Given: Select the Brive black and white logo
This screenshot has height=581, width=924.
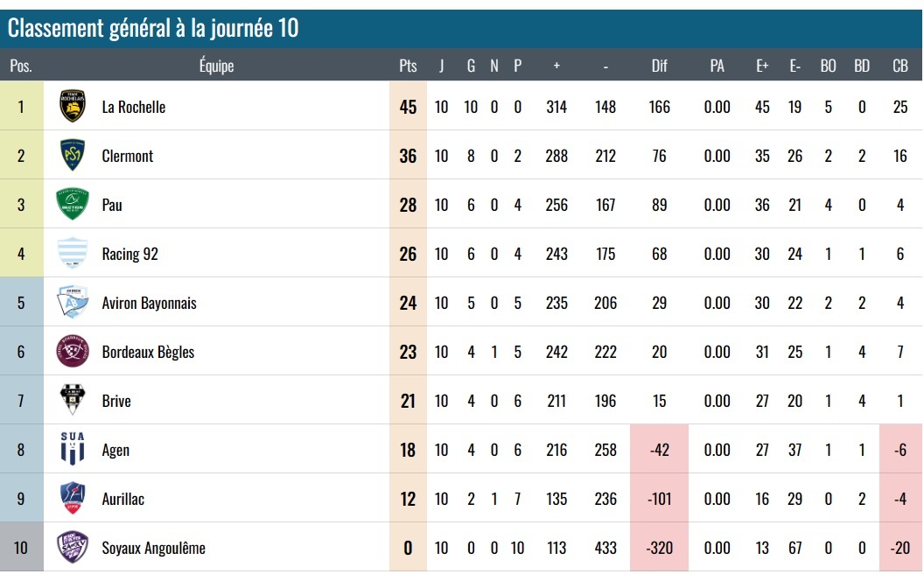Looking at the screenshot, I should pos(73,401).
